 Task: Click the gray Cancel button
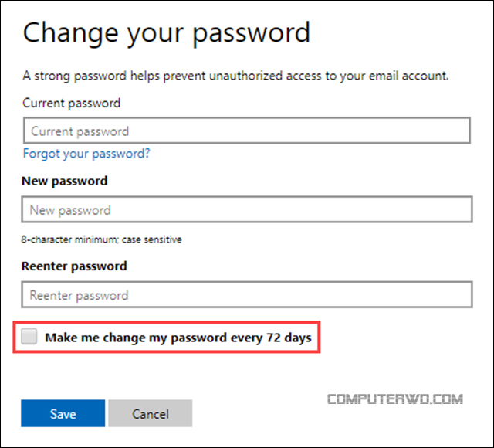coord(150,414)
